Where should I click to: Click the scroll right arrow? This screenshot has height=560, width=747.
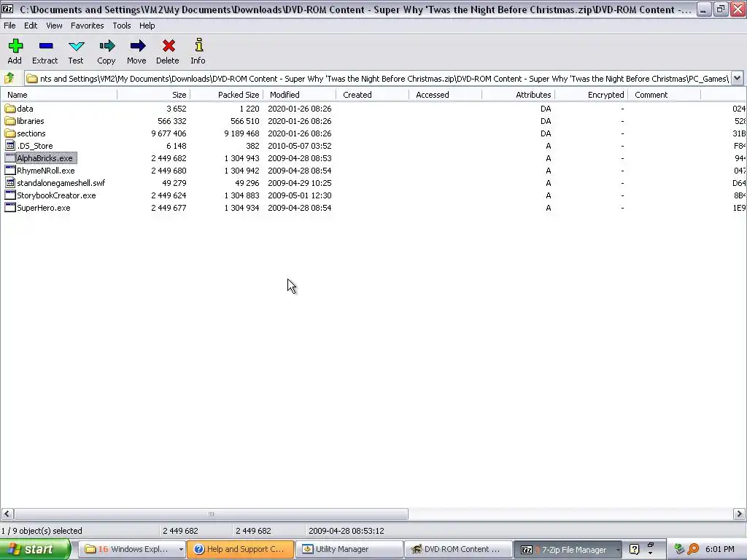739,514
